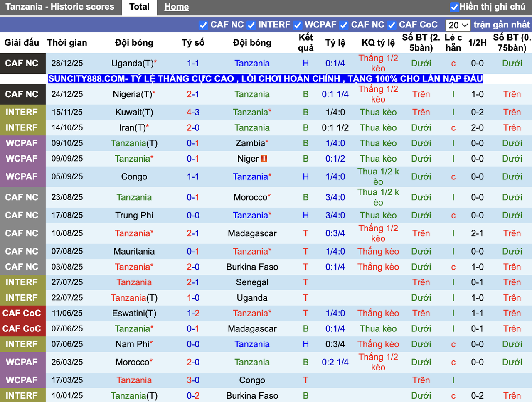The width and height of the screenshot is (532, 402).
Task: Uncheck the CAF NC filter between WCPAF and CAF CoC
Action: click(x=344, y=25)
